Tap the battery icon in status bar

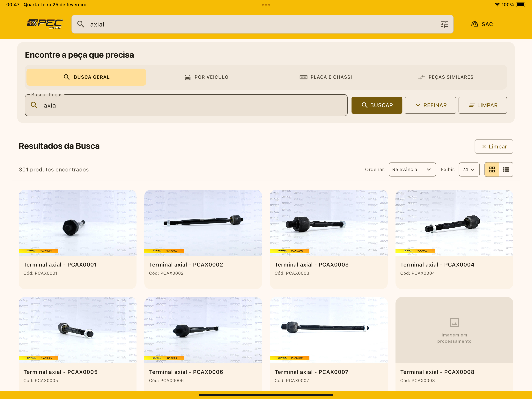pos(521,4)
